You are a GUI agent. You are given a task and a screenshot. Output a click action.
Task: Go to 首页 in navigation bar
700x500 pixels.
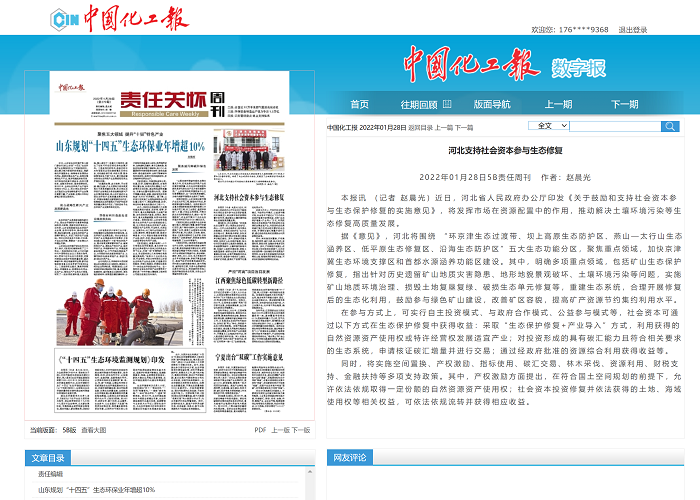(359, 104)
